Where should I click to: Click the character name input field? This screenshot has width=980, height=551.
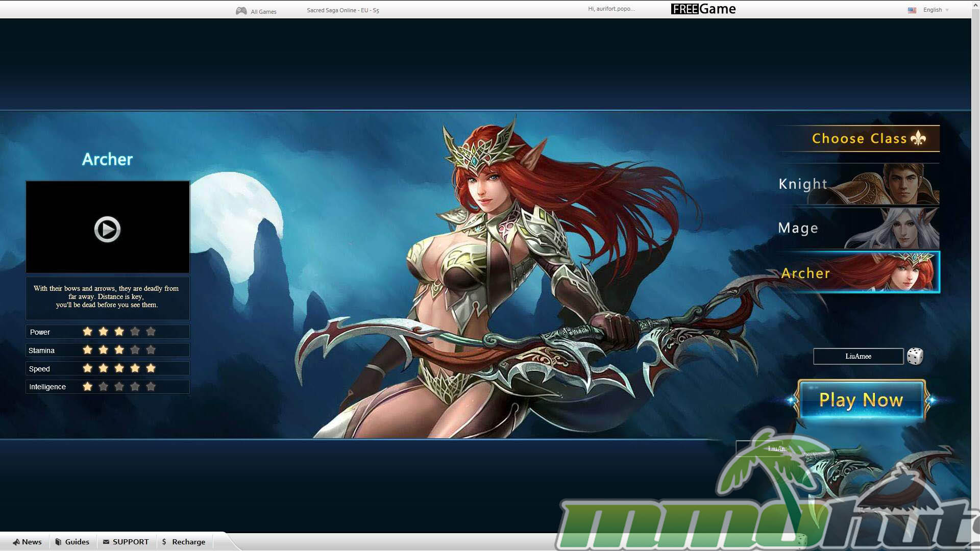[857, 356]
